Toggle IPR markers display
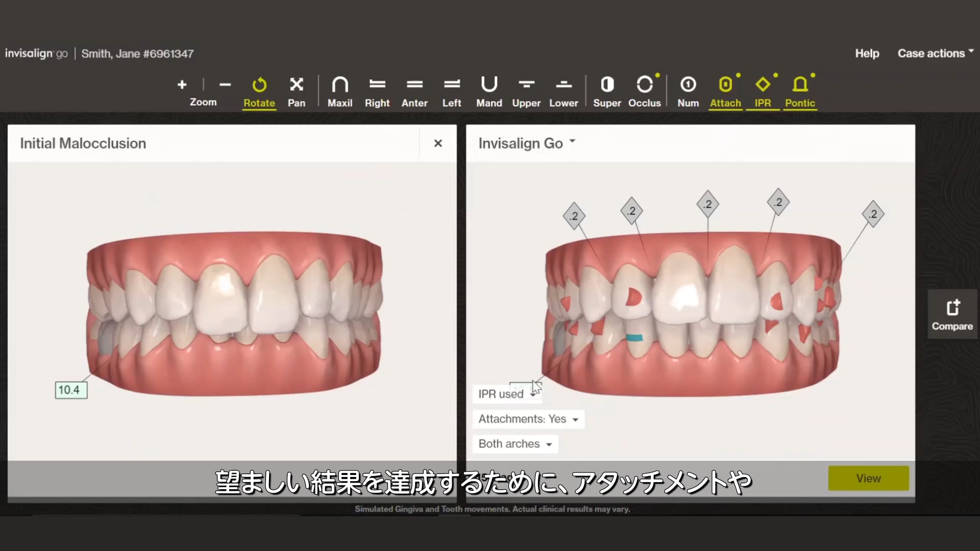The height and width of the screenshot is (551, 980). point(763,92)
